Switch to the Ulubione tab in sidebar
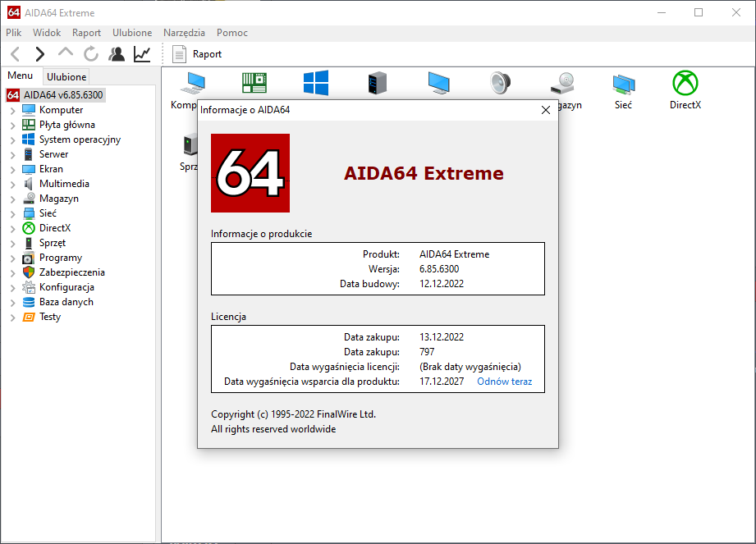 [66, 76]
